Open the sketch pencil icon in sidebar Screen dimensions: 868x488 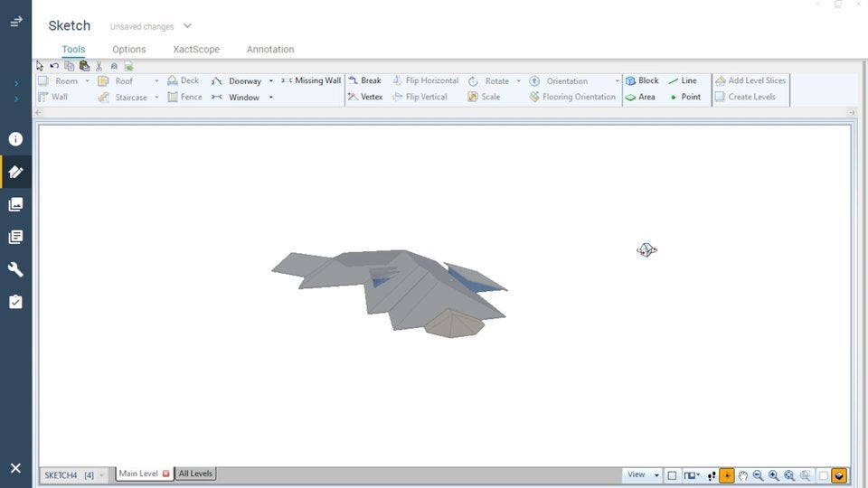click(15, 172)
